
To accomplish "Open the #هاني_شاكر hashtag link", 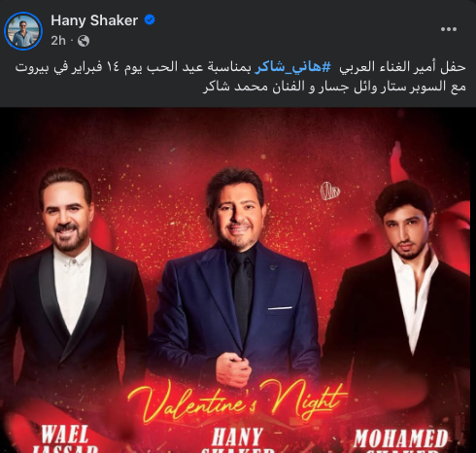I will pyautogui.click(x=292, y=67).
